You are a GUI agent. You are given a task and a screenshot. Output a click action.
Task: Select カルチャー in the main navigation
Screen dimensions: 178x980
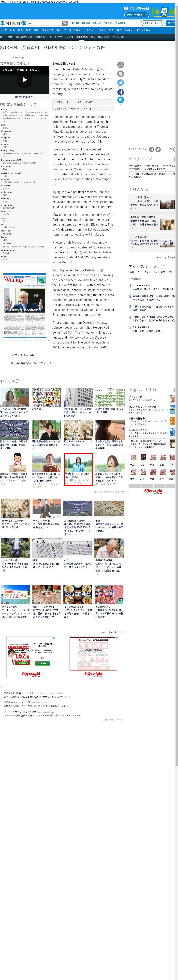click(90, 30)
